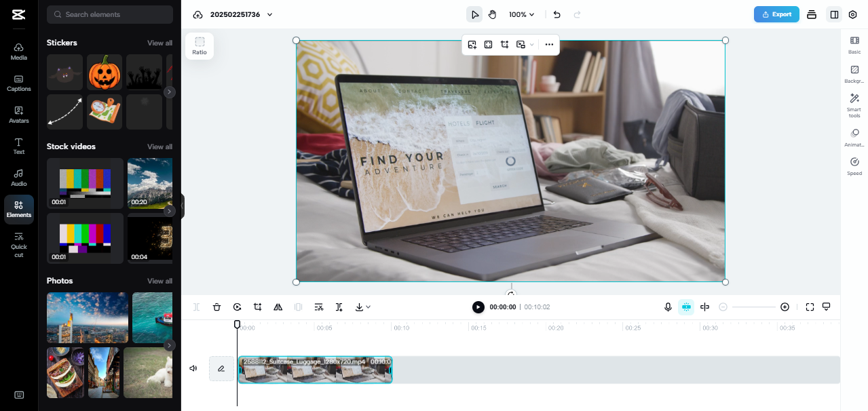Open the settings hexagon icon
This screenshot has height=411, width=868.
(853, 14)
